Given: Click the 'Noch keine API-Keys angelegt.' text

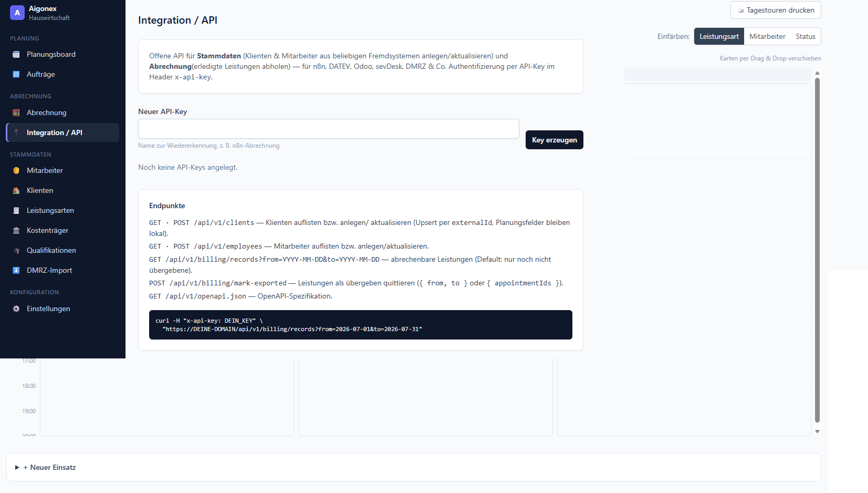Looking at the screenshot, I should point(188,168).
